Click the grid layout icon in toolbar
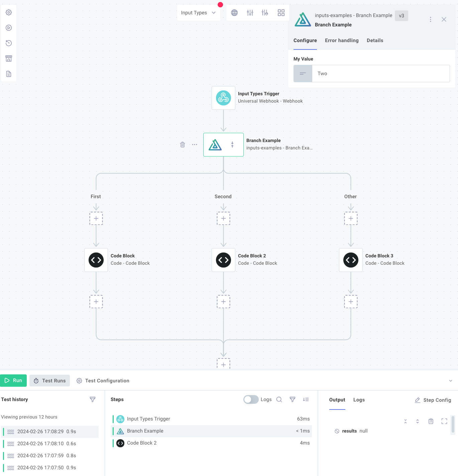Screen dimensions: 458x476 click(281, 13)
